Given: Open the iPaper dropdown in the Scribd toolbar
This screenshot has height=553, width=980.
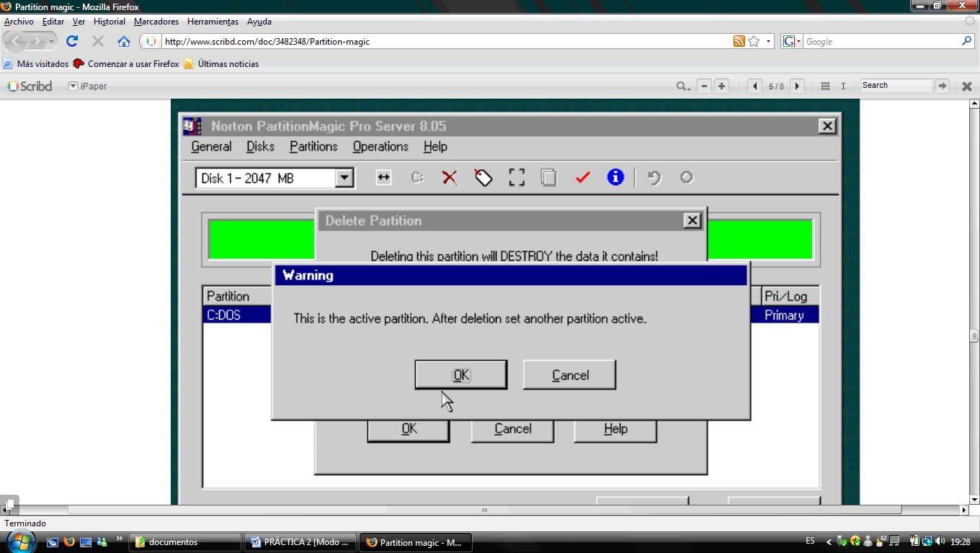Looking at the screenshot, I should pyautogui.click(x=88, y=86).
